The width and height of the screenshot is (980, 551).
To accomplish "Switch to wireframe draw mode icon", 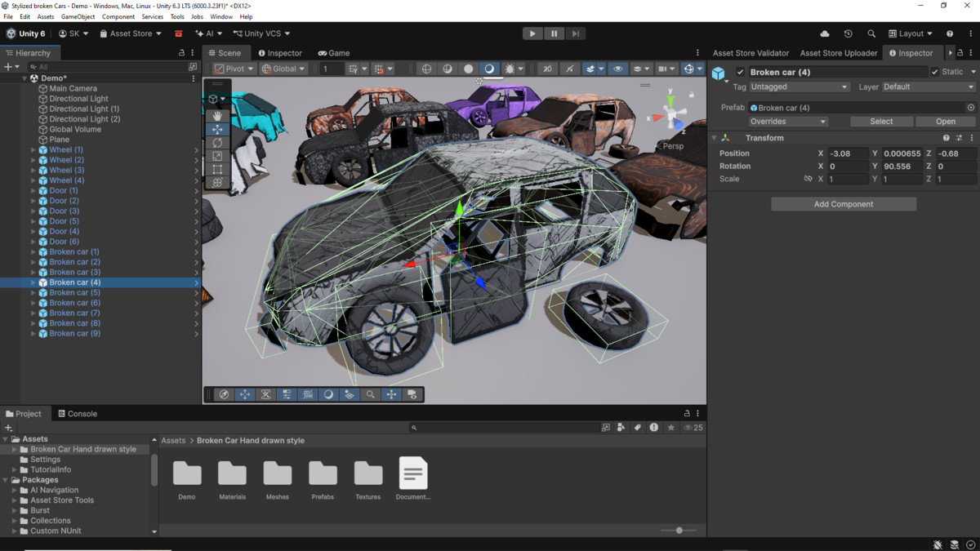I will (426, 69).
